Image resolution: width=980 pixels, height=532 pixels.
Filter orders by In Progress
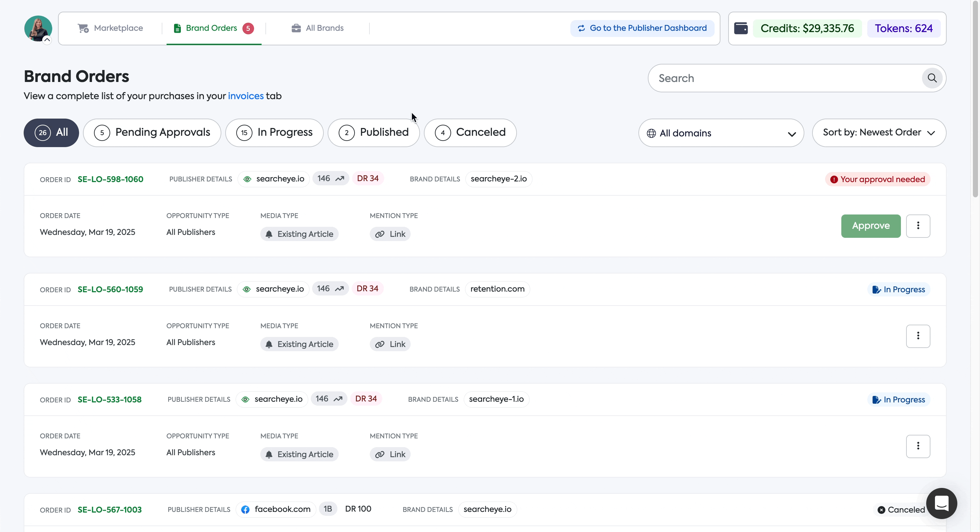click(x=274, y=132)
